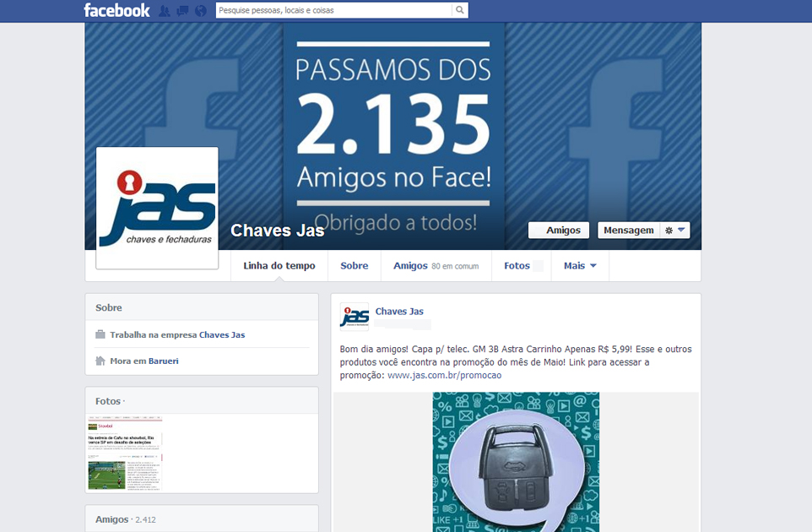812x532 pixels.
Task: Click the Barueri city link
Action: click(x=164, y=361)
